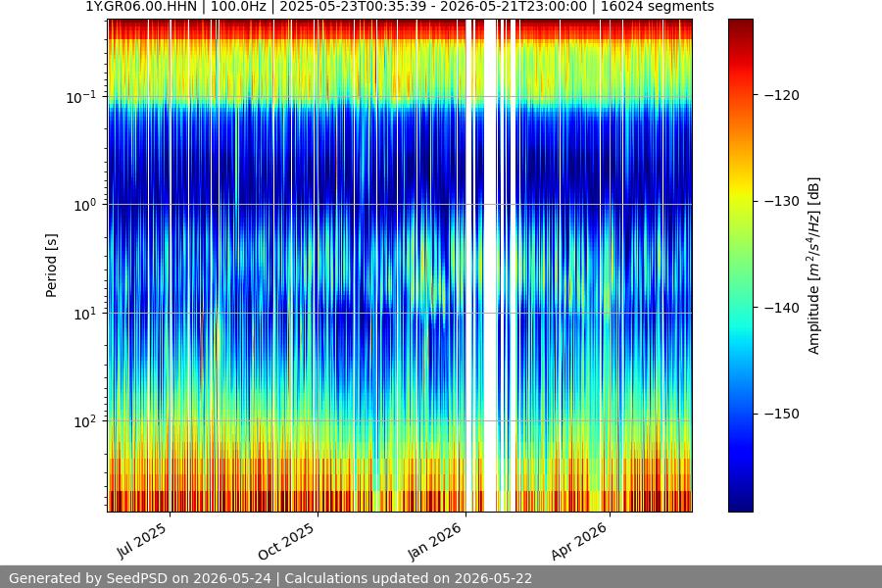This screenshot has width=882, height=588.
Task: Click the plot title starting with 1Y.GR06.00.HHN
Action: (x=400, y=7)
